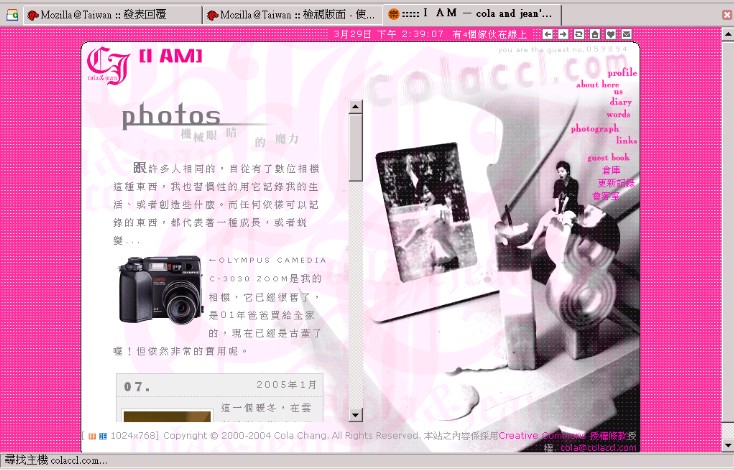Open the guest book link
Image resolution: width=734 pixels, height=470 pixels.
tap(608, 158)
